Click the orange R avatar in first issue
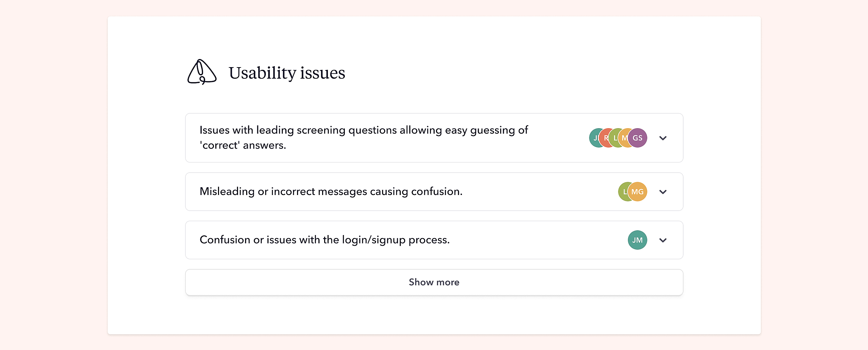Image resolution: width=868 pixels, height=350 pixels. click(605, 138)
